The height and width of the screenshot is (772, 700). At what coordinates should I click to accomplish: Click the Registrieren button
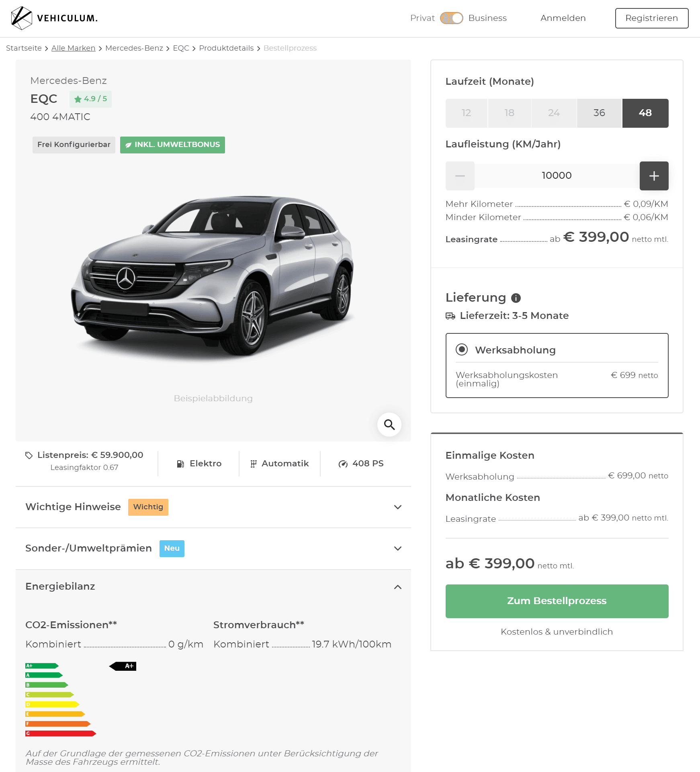[x=651, y=18]
